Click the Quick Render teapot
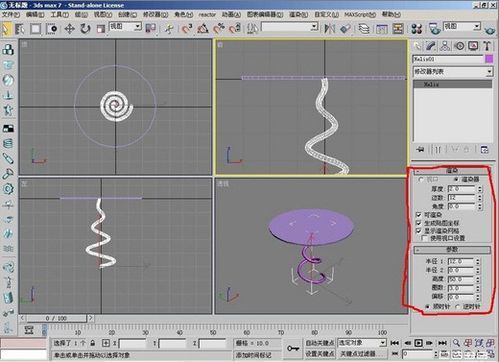The width and height of the screenshot is (499, 362). (490, 30)
